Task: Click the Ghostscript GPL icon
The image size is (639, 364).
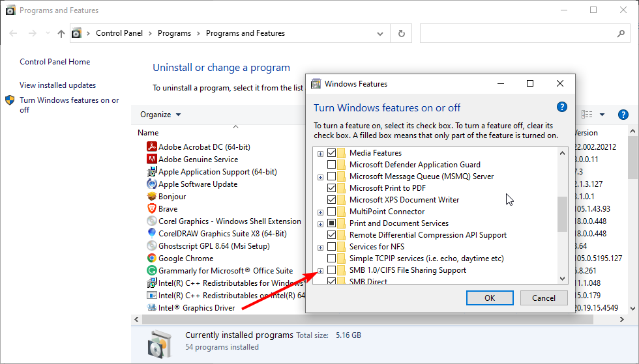Action: pyautogui.click(x=151, y=245)
